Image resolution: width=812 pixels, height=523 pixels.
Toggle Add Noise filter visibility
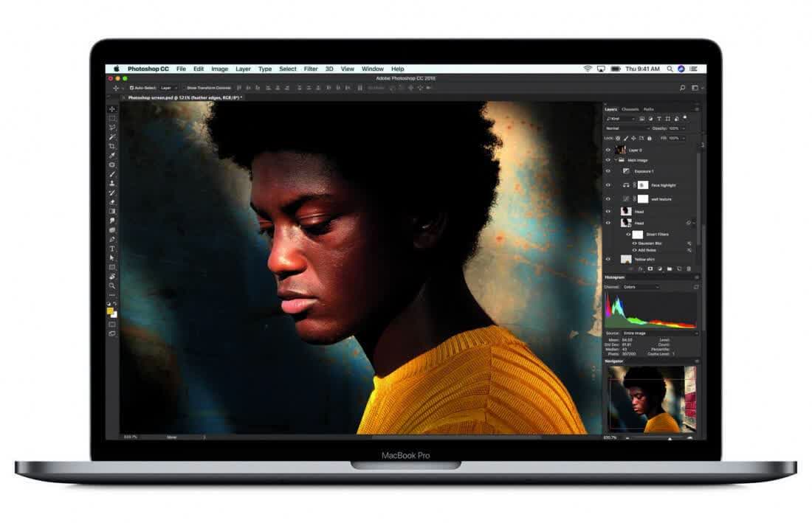[x=634, y=250]
